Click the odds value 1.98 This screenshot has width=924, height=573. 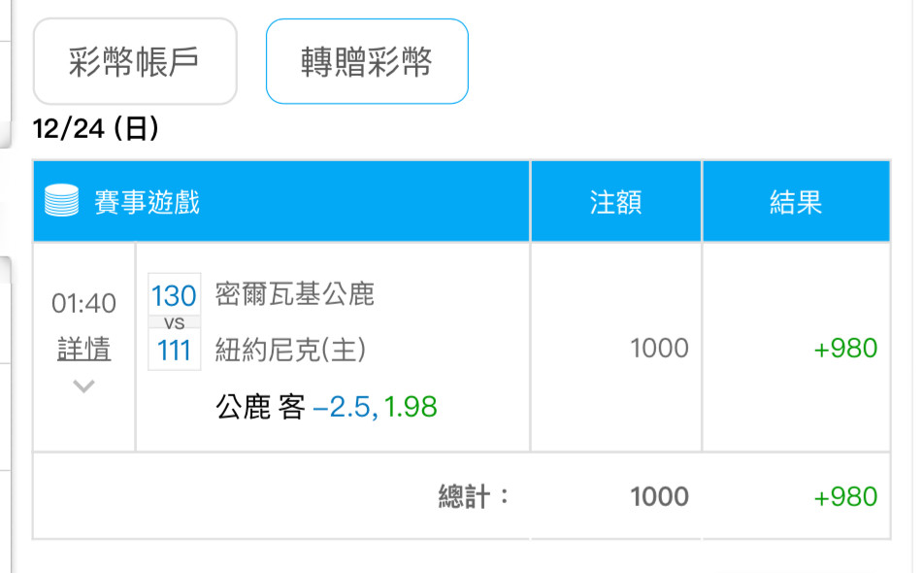[x=411, y=407]
